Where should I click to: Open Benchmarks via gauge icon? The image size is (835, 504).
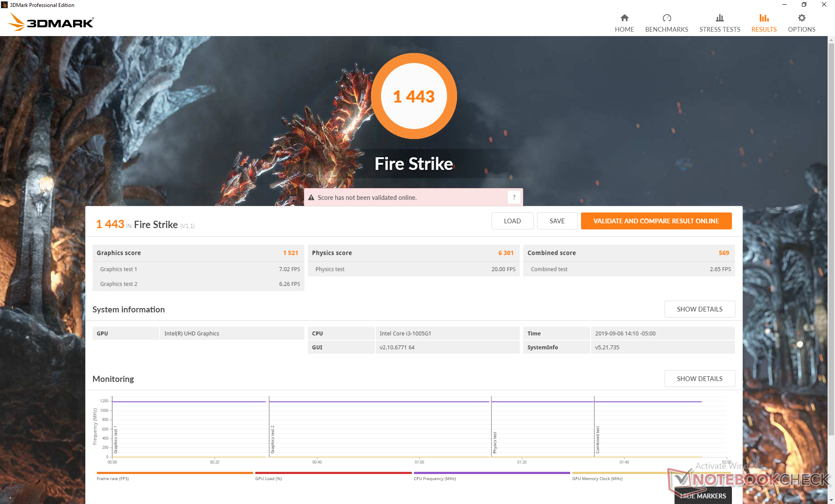(x=666, y=18)
